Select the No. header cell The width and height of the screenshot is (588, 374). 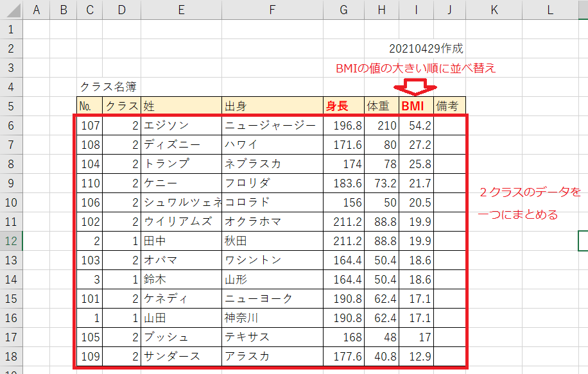(89, 104)
